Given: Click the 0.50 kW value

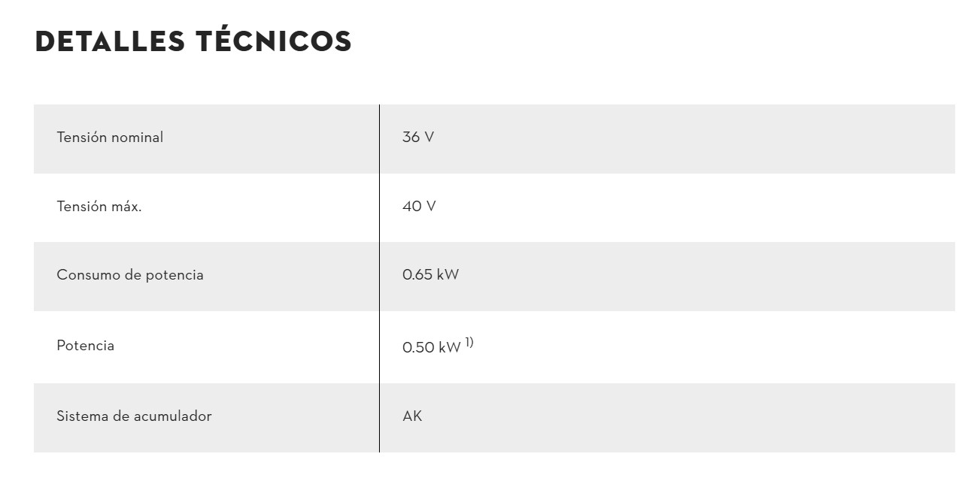Looking at the screenshot, I should [431, 348].
